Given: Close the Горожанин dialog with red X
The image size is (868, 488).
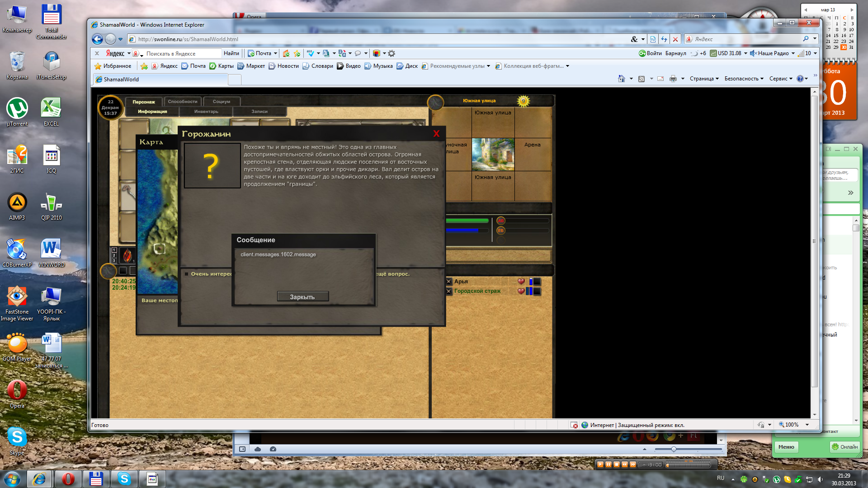Looking at the screenshot, I should tap(436, 134).
